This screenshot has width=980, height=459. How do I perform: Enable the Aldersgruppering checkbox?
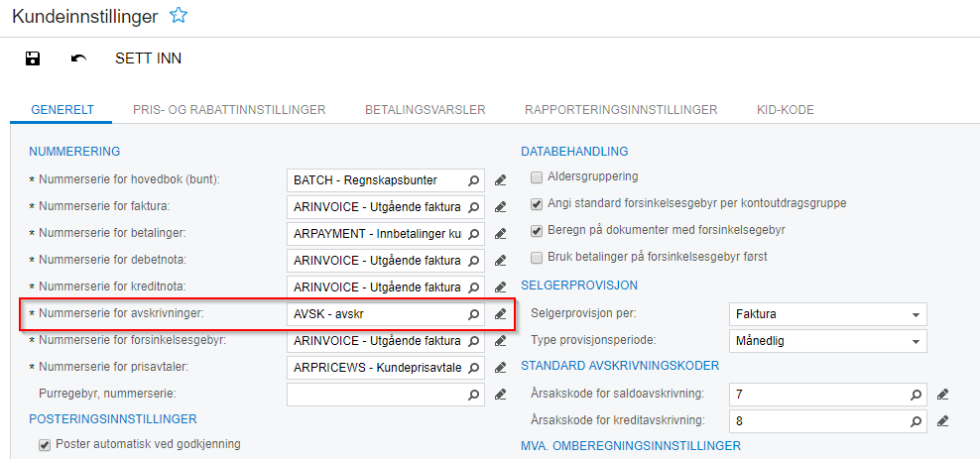(x=537, y=177)
